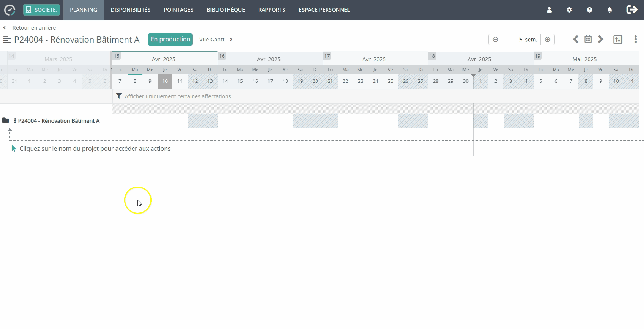
Task: Click the 5 sem. duration field
Action: coord(521,40)
